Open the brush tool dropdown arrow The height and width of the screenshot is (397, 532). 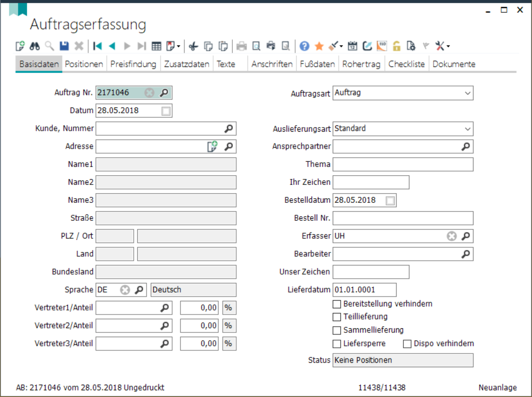(x=341, y=46)
